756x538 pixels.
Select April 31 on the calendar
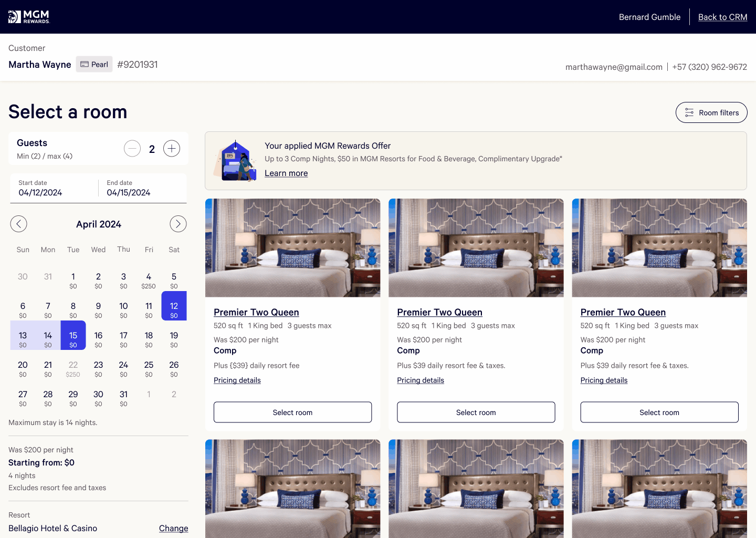click(124, 398)
